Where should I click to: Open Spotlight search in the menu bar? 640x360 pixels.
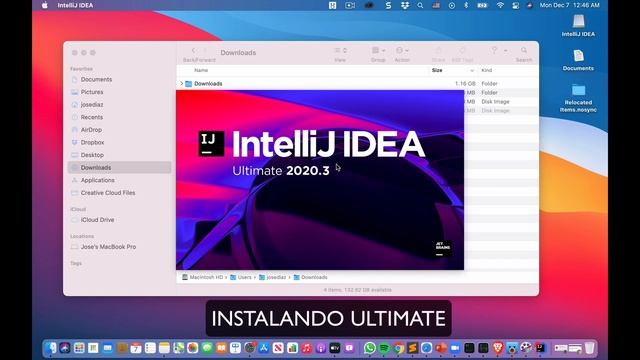(x=420, y=5)
